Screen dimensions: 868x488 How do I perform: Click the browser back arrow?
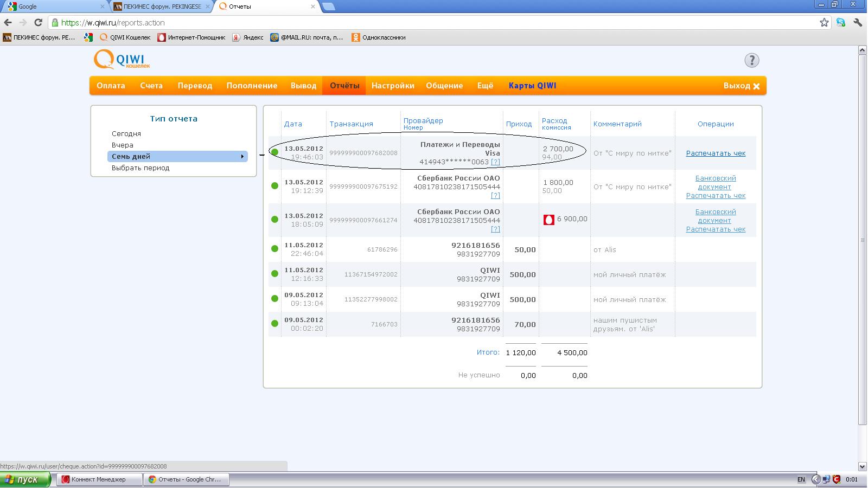pos(8,23)
